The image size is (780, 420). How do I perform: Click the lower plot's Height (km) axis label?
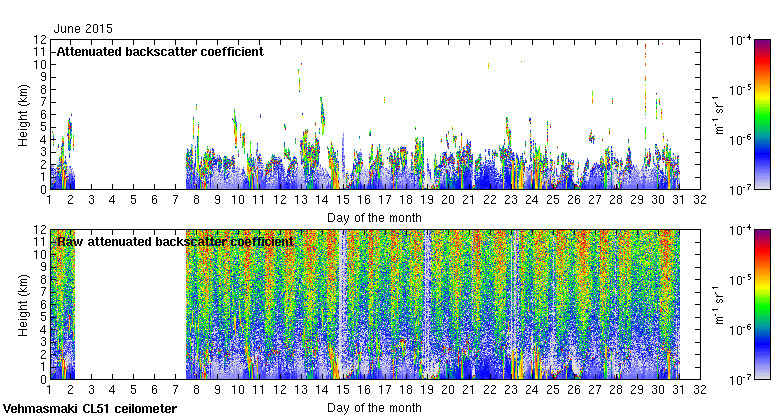coord(23,304)
